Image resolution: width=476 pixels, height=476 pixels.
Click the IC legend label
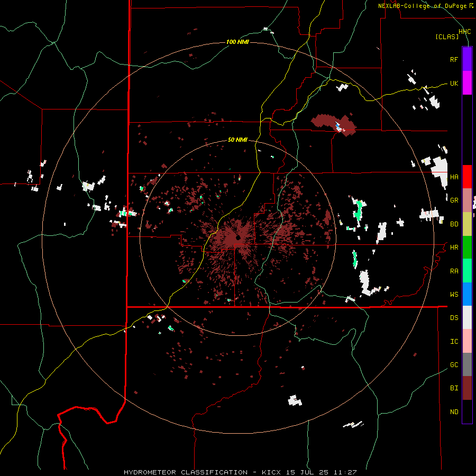pyautogui.click(x=454, y=342)
